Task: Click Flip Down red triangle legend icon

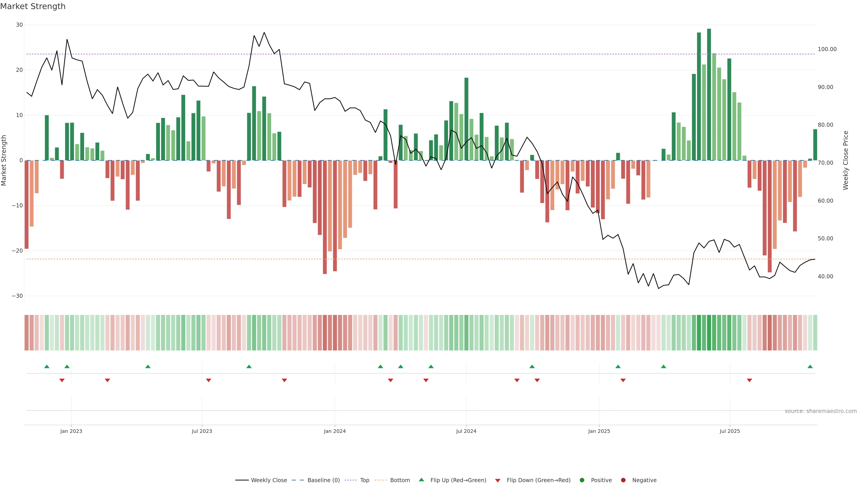Action: (498, 480)
